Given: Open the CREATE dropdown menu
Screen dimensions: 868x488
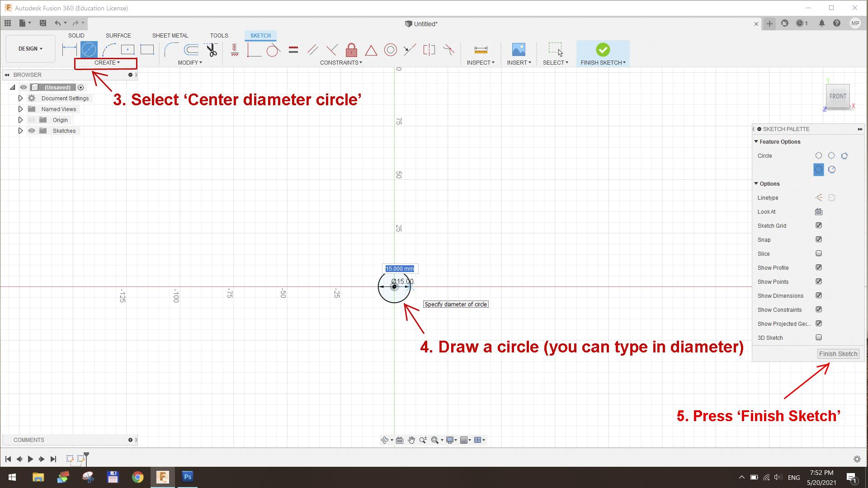Looking at the screenshot, I should (107, 63).
